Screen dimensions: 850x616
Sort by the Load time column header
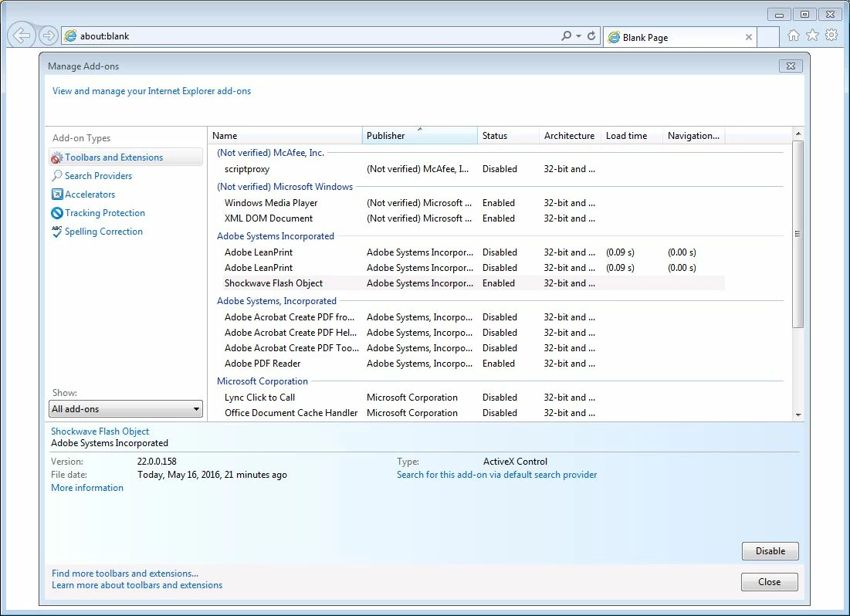tap(632, 136)
